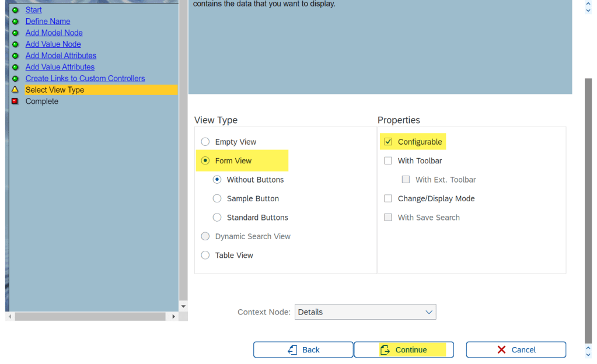
Task: Click the red square icon beside Complete
Action: click(x=15, y=101)
